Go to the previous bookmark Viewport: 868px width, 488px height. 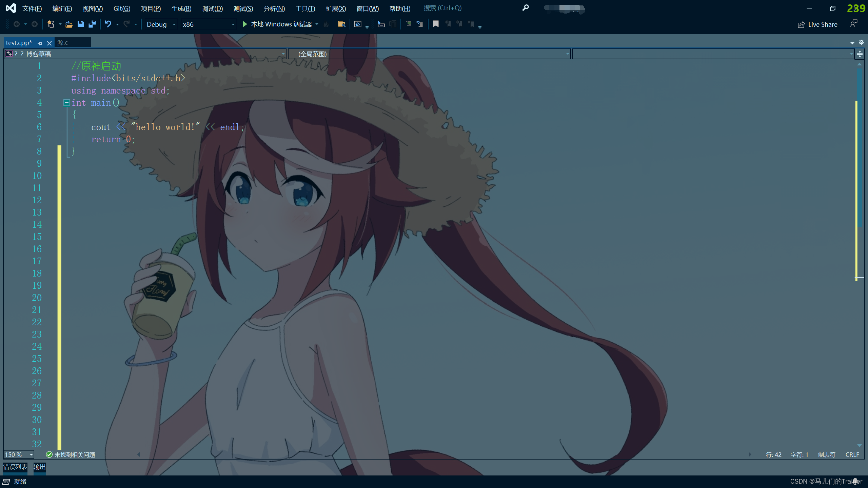448,24
